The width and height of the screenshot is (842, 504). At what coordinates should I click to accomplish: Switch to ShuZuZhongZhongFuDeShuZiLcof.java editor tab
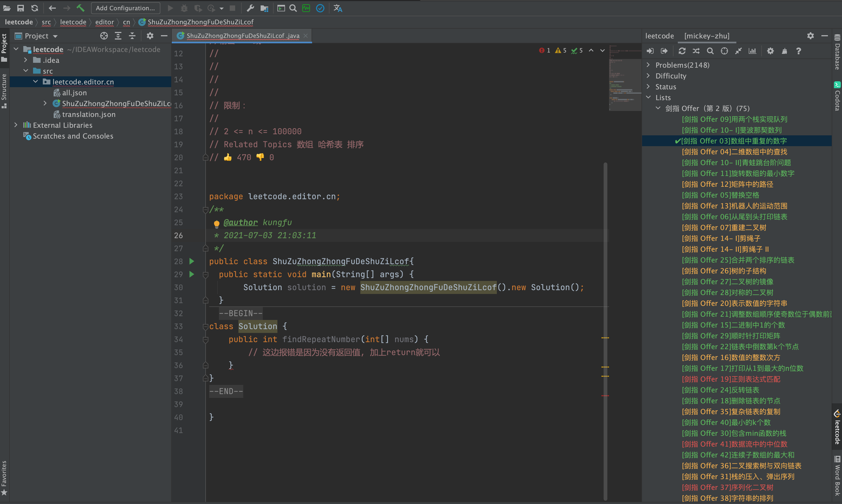click(242, 36)
